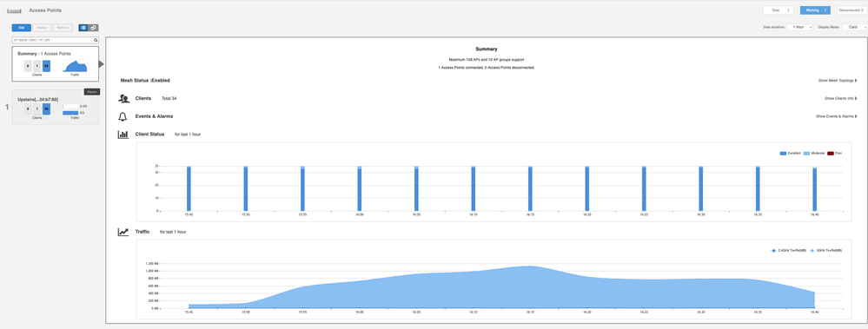The height and width of the screenshot is (329, 868).
Task: Toggle the Poor legend swatch
Action: coord(831,153)
